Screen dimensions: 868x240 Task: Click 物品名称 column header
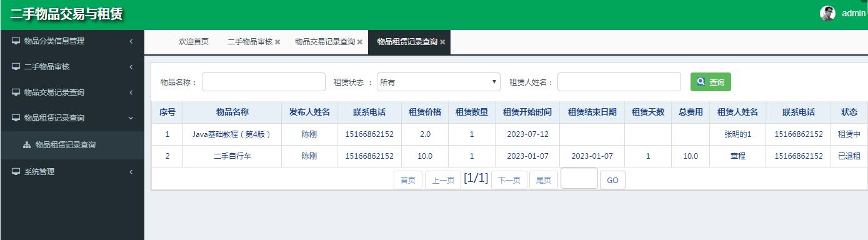tap(232, 112)
